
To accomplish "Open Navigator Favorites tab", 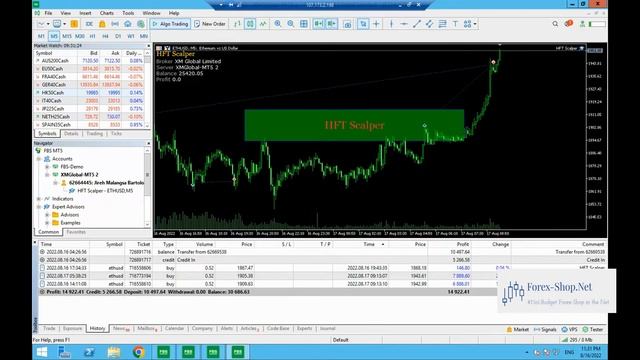I will [76, 232].
